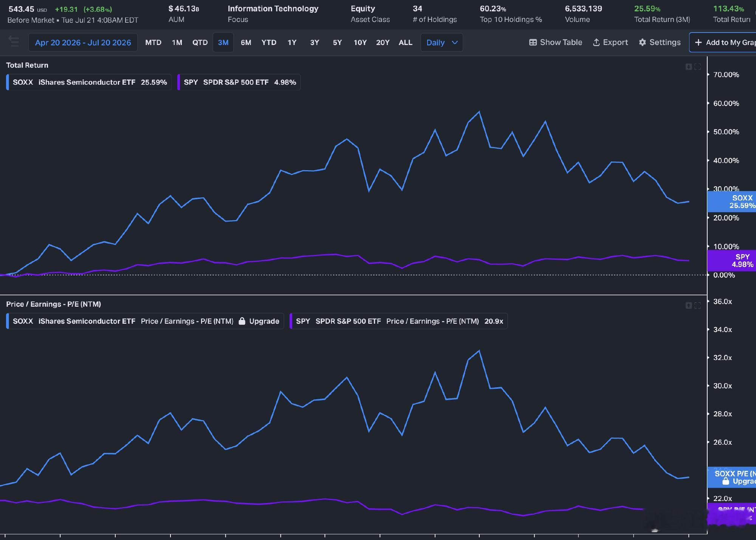Screen dimensions: 756x540
Task: Toggle SPY series in Total Return legend
Action: (x=239, y=82)
